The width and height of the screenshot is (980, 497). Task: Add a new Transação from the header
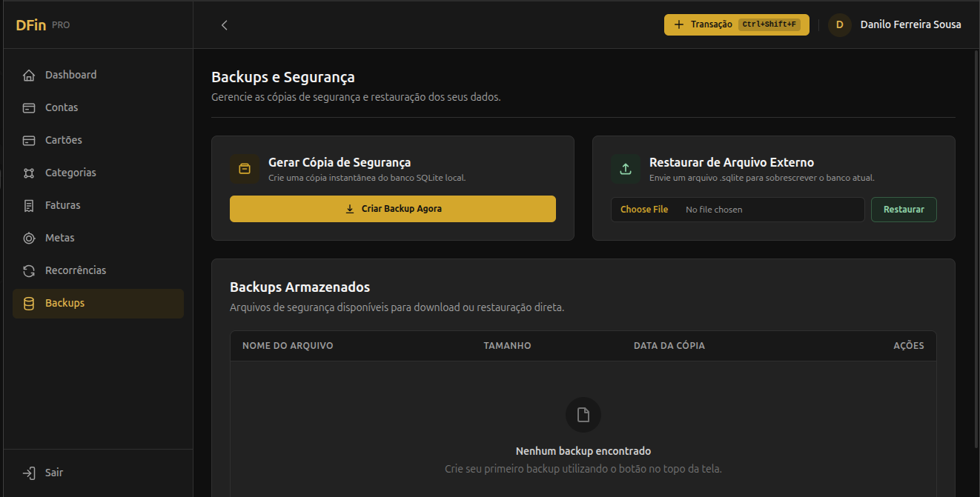[x=737, y=24]
